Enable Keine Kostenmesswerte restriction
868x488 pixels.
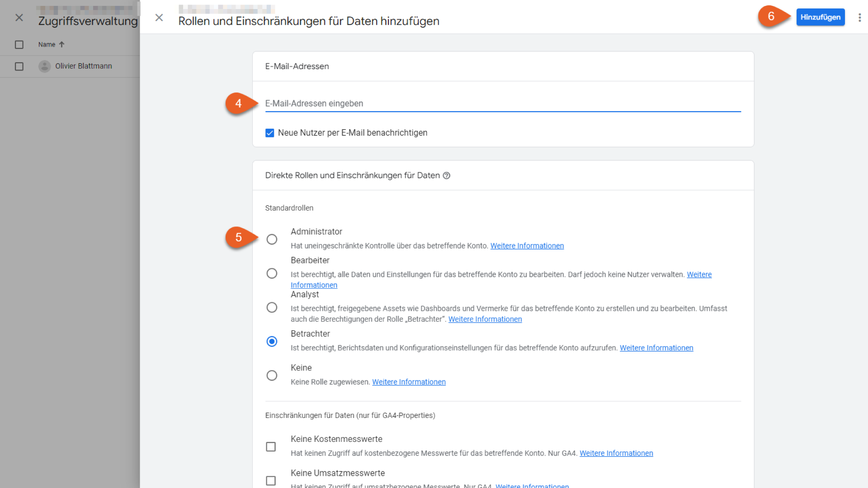271,446
